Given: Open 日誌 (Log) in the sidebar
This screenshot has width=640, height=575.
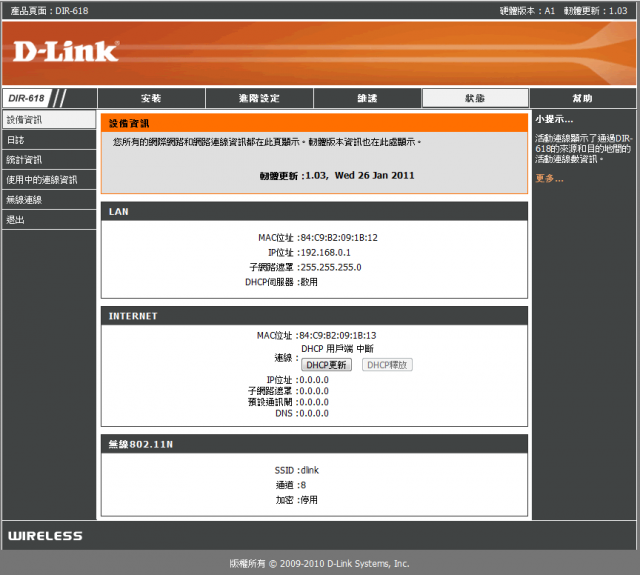Looking at the screenshot, I should pos(49,140).
